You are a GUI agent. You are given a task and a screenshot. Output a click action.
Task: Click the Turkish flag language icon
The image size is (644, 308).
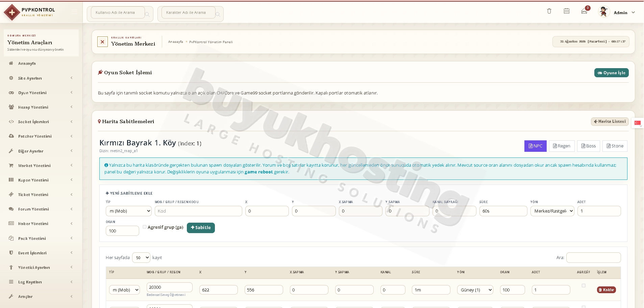tap(638, 123)
